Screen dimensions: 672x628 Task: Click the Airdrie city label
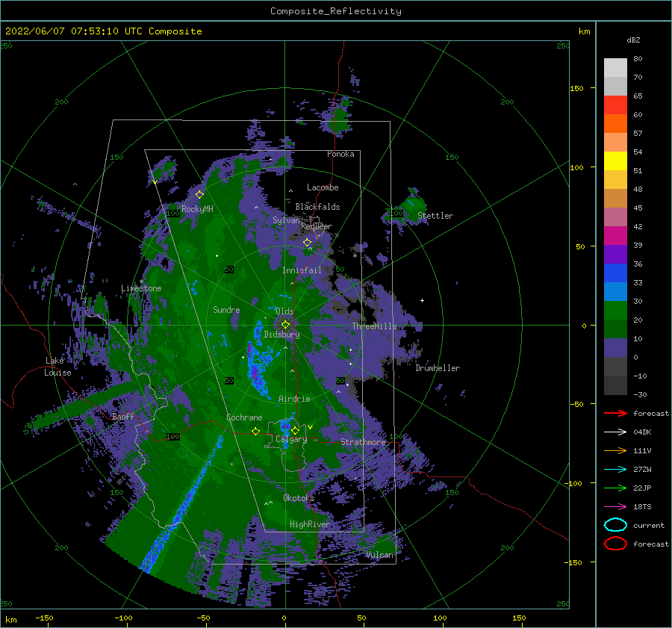[x=294, y=399]
